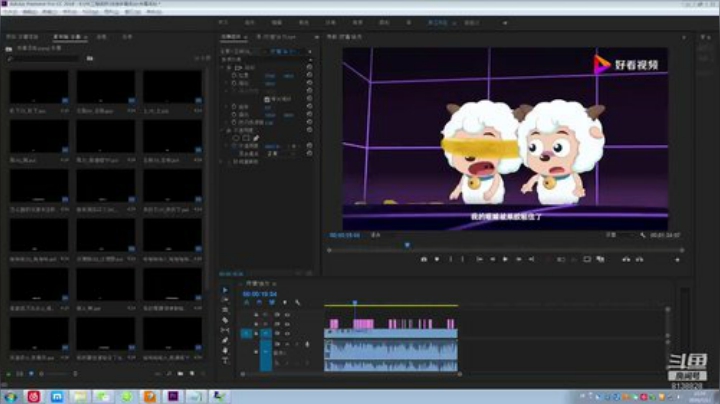Click Mark Out in the Program monitor
Viewport: 720px width, 404px height.
pos(462,259)
